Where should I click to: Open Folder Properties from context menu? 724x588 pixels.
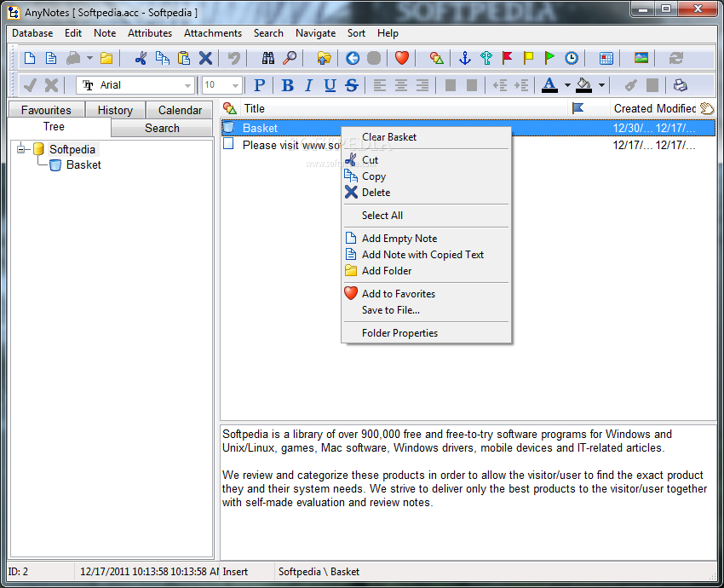[426, 333]
